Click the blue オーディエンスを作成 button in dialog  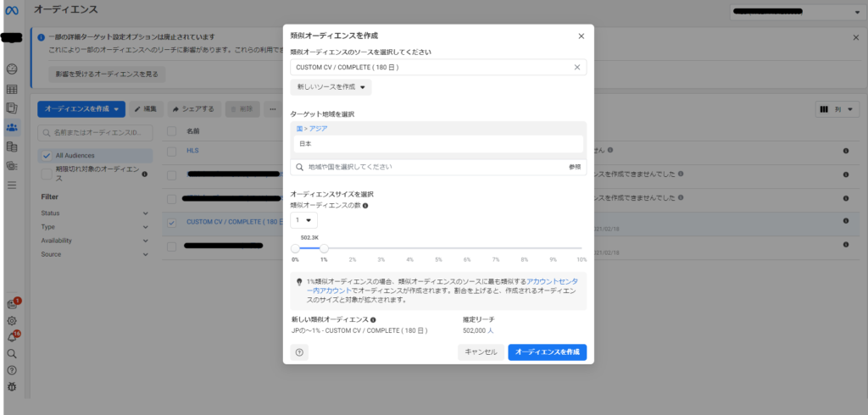547,352
